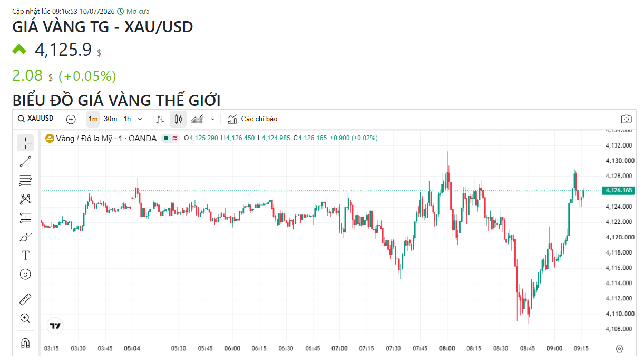The width and height of the screenshot is (644, 361).
Task: Open the Fibonacci retracement tool
Action: pyautogui.click(x=25, y=180)
